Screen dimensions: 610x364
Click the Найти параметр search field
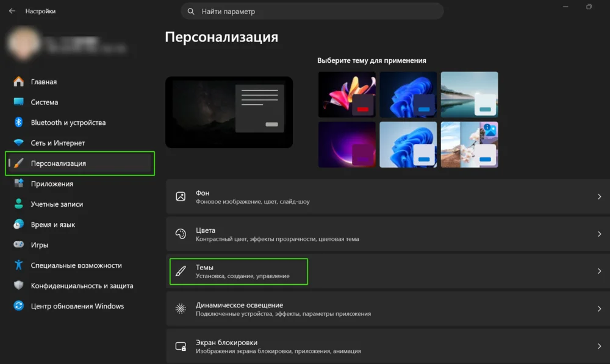(312, 11)
